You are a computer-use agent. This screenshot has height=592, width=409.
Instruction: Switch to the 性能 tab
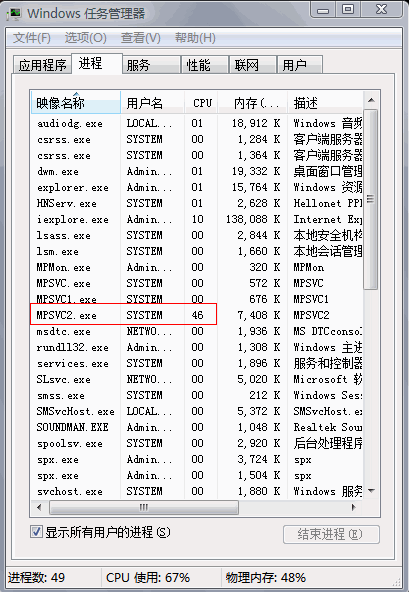point(204,65)
